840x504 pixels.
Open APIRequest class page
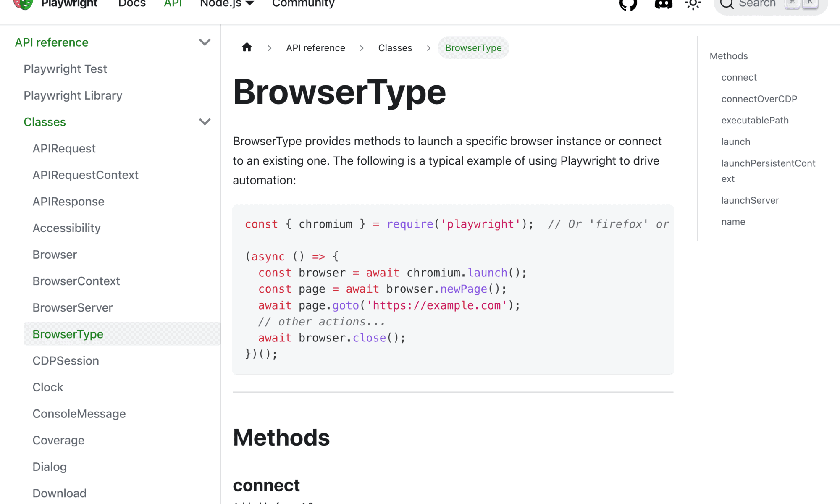[x=64, y=148]
